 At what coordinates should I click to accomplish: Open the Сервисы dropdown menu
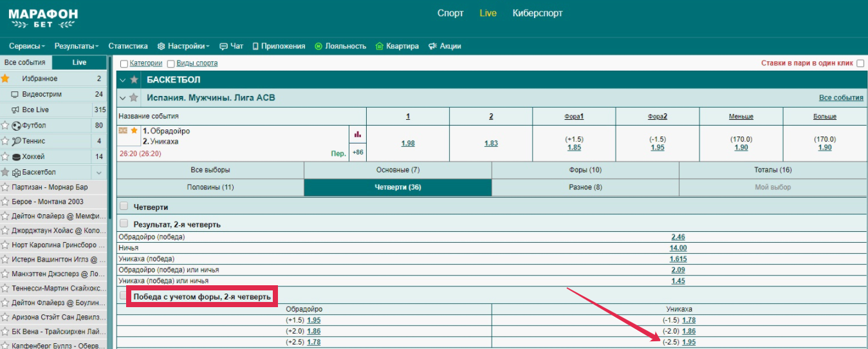[x=27, y=46]
